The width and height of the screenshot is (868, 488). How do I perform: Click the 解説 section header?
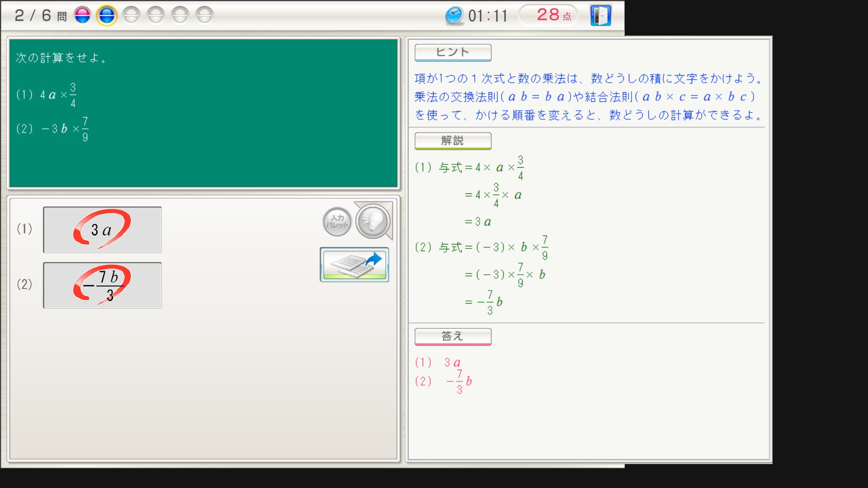tap(453, 141)
